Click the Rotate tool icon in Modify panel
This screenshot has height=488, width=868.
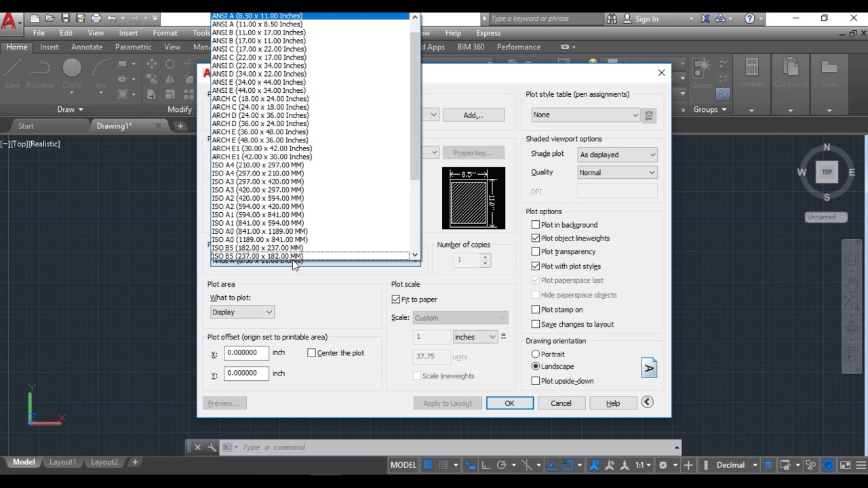pyautogui.click(x=170, y=64)
